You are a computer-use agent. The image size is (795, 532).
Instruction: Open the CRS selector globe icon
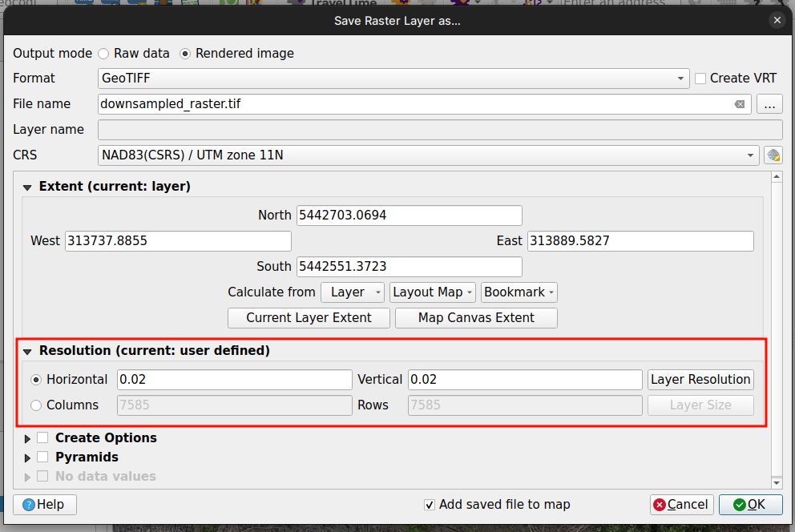coord(773,155)
